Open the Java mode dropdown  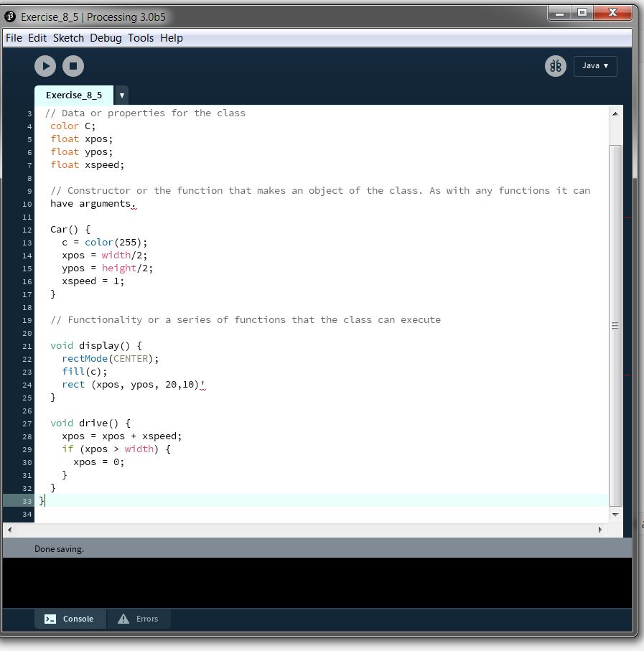(x=594, y=66)
